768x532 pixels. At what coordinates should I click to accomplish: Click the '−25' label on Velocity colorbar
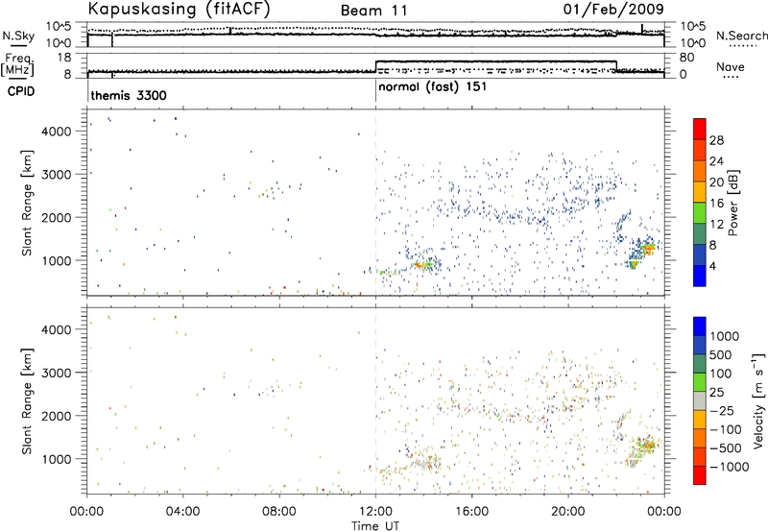722,411
